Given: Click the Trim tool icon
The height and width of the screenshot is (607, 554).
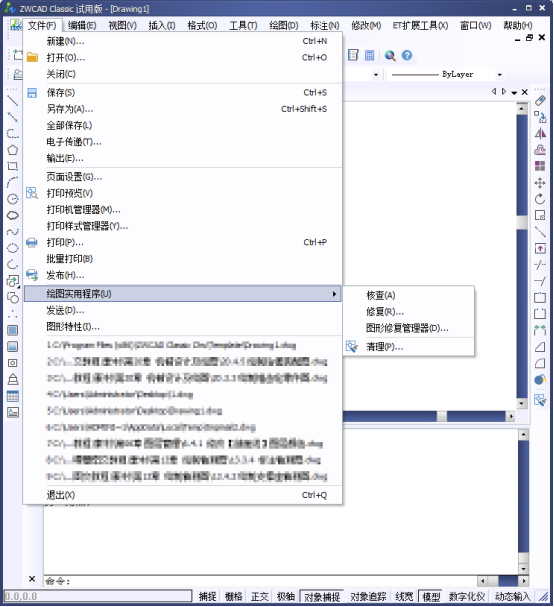Looking at the screenshot, I should (540, 265).
